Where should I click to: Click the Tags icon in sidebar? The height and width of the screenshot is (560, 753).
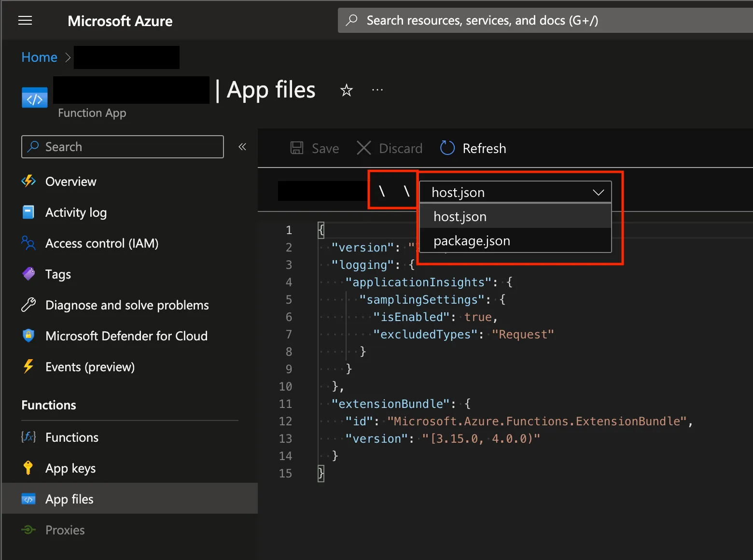tap(28, 274)
